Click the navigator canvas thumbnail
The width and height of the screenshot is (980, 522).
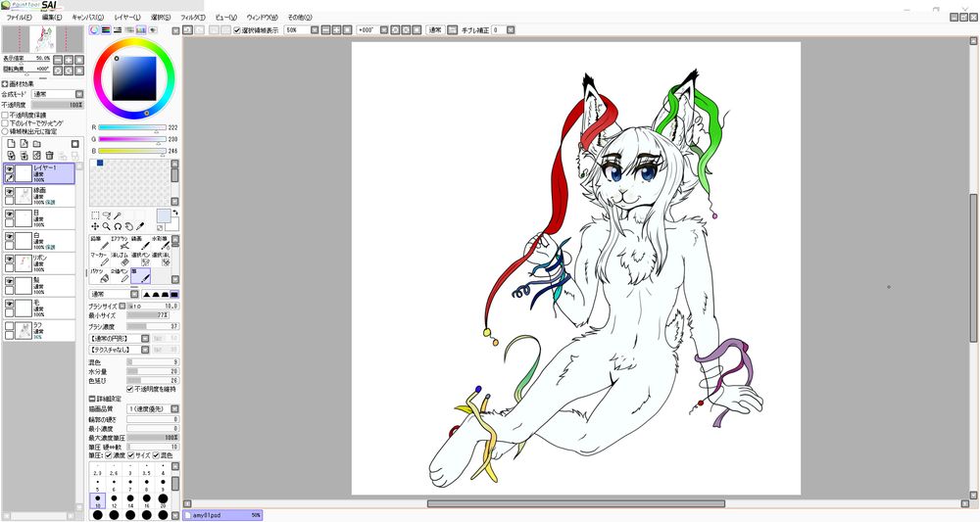pos(42,39)
